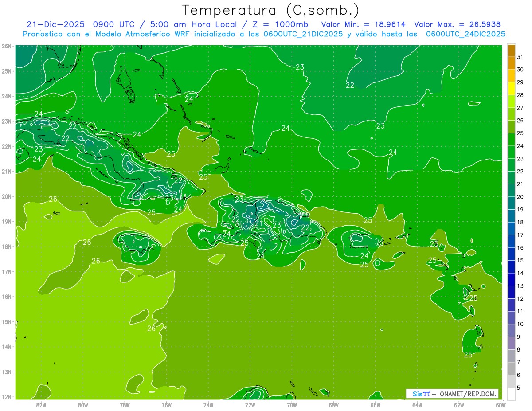Click the legend swatch between 30 and 31
This screenshot has height=411, width=532.
pyautogui.click(x=512, y=63)
